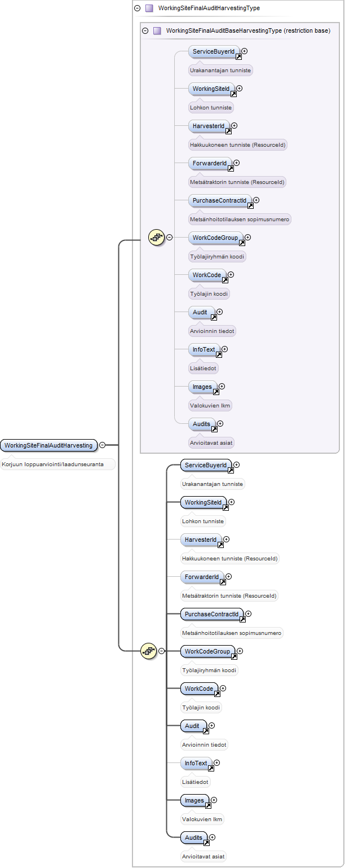Viewport: 345px width, 868px height.
Task: Expand ServiceBuyerId in the lower sequence
Action: (x=236, y=465)
